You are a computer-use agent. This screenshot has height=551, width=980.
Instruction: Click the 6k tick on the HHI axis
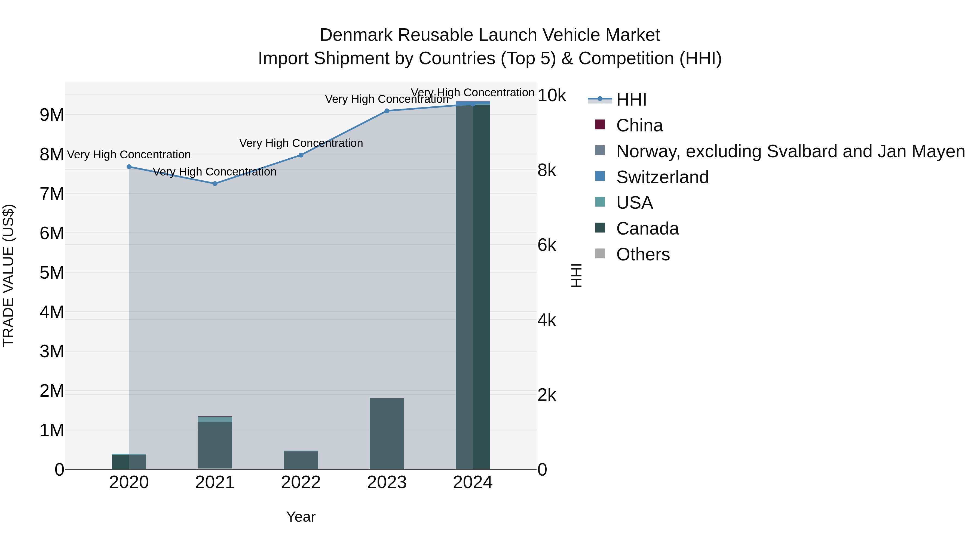(547, 245)
